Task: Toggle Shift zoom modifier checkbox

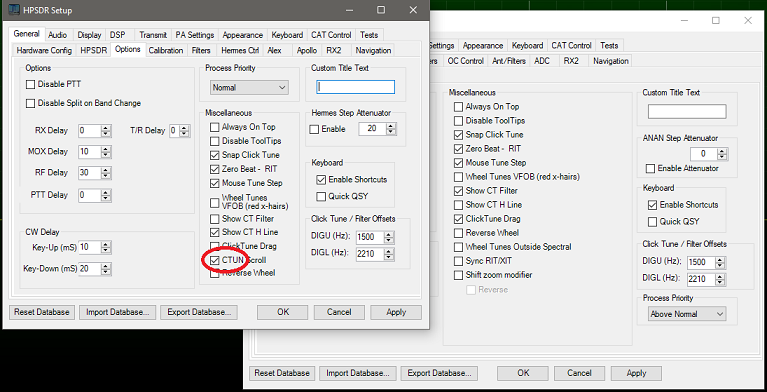Action: [x=458, y=275]
